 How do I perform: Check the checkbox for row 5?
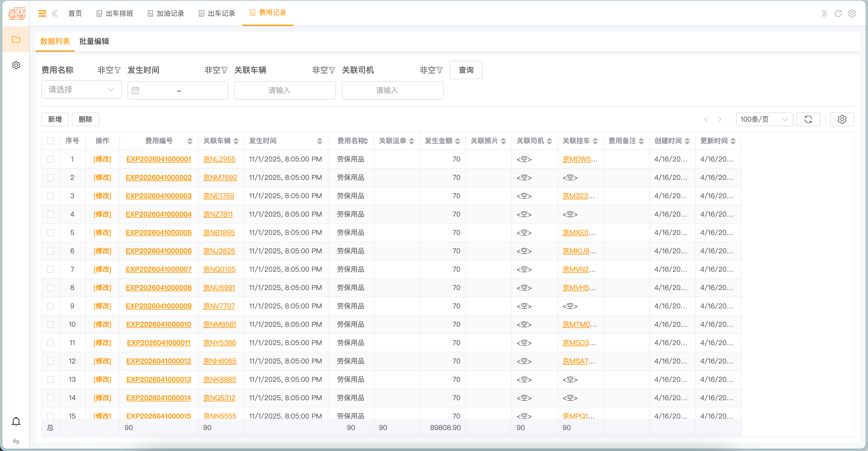pyautogui.click(x=50, y=232)
